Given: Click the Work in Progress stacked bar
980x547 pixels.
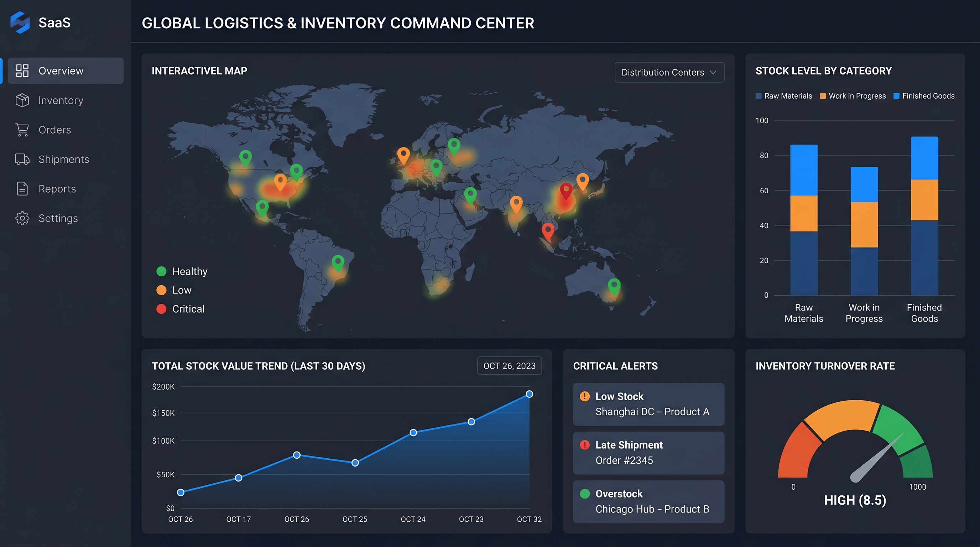Looking at the screenshot, I should tap(864, 231).
